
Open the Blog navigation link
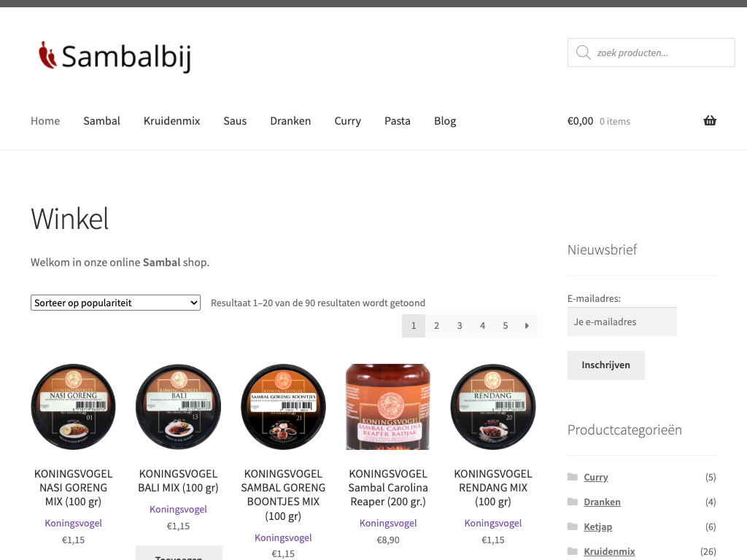click(445, 121)
